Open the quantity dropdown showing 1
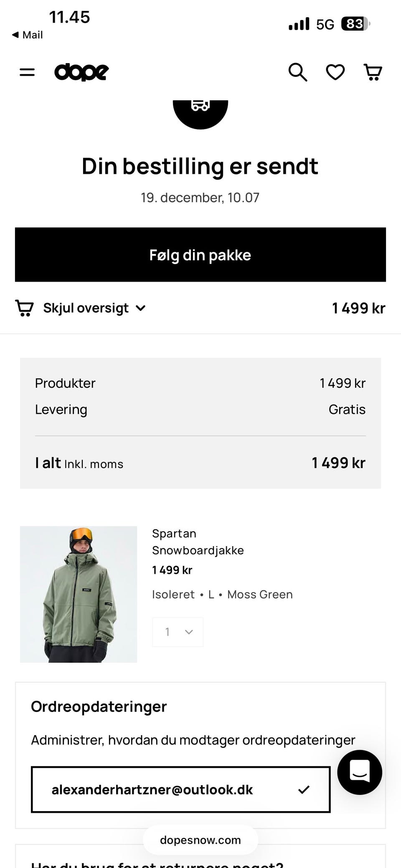This screenshot has width=401, height=868. (x=178, y=632)
